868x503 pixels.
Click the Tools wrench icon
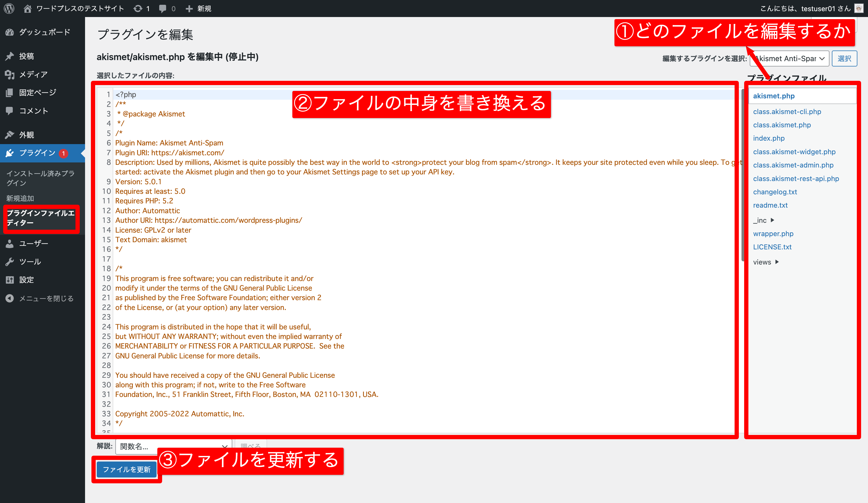(x=10, y=262)
